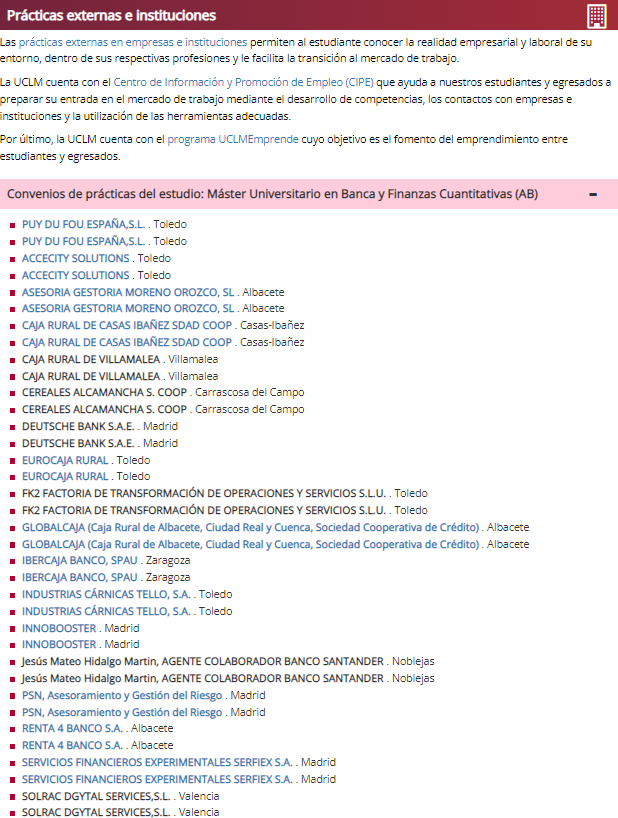
Task: Open the first EUROCAJA RURAL link
Action: click(65, 461)
